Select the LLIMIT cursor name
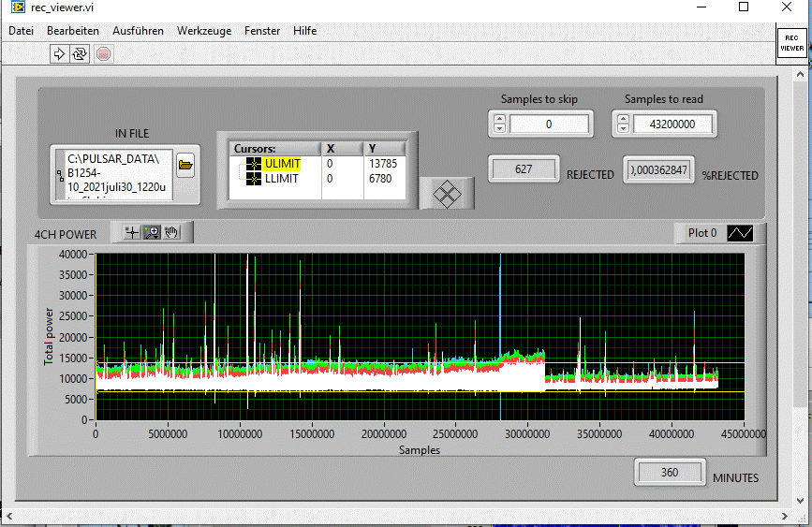Screen dimensions: 812x527 [x=282, y=179]
